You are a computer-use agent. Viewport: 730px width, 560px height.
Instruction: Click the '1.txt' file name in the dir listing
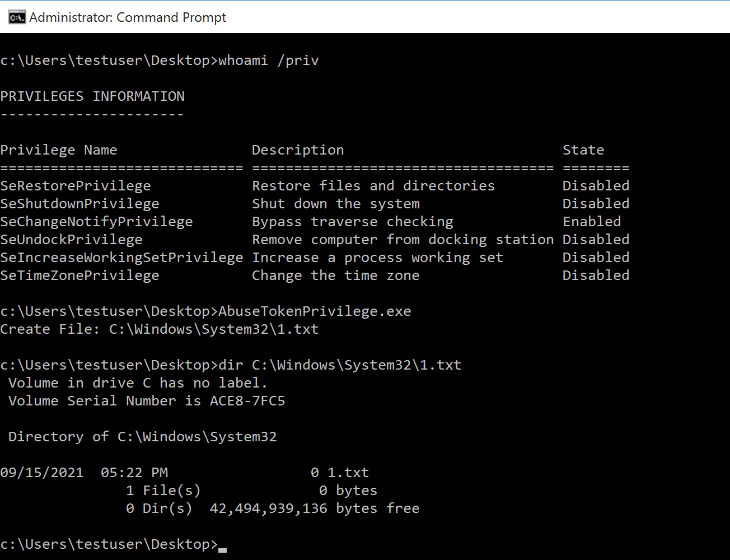pyautogui.click(x=348, y=473)
